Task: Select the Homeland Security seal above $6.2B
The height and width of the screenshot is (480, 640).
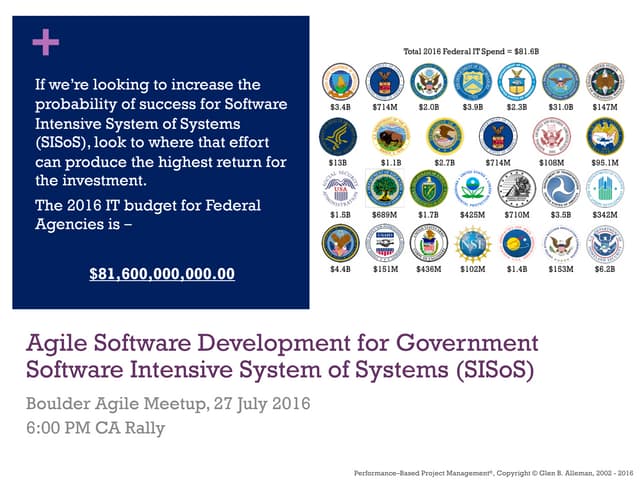Action: point(605,244)
